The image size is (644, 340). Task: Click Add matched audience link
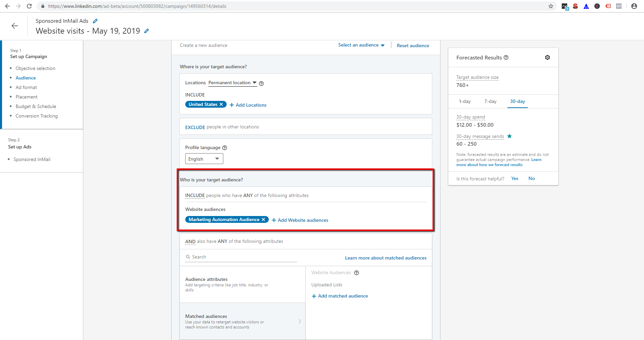(340, 296)
